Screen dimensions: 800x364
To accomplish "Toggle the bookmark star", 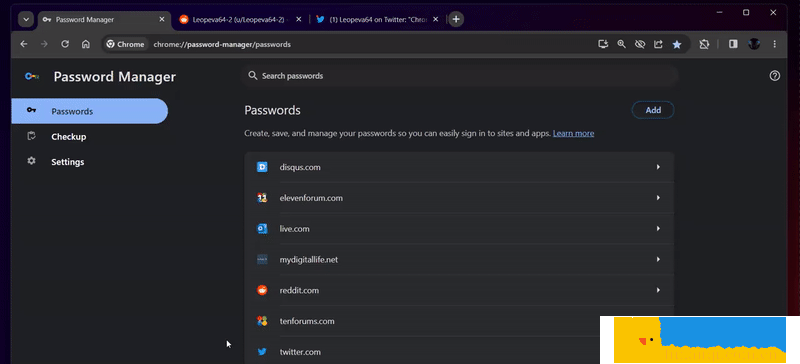I will pos(677,44).
